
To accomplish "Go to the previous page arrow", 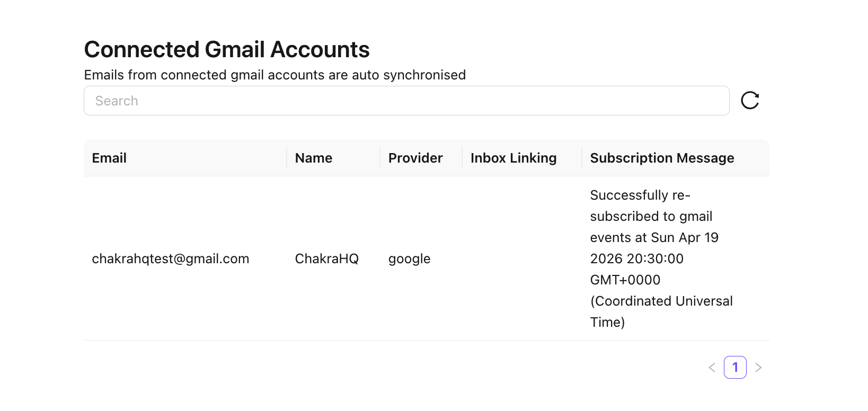I will pyautogui.click(x=712, y=368).
